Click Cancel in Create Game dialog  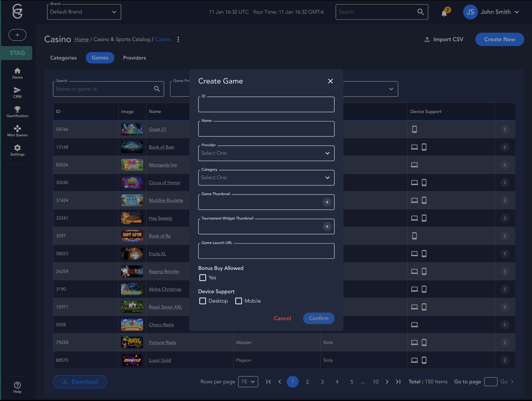click(282, 318)
